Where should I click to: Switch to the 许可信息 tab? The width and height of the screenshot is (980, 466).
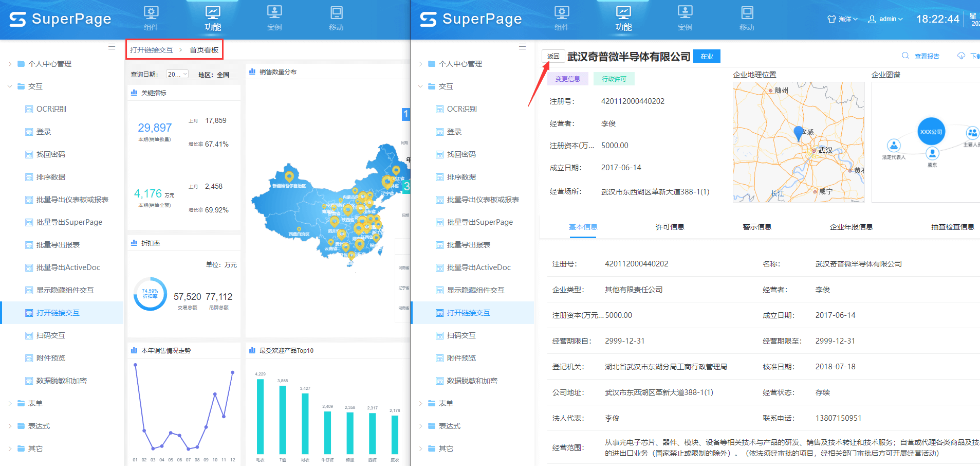tap(670, 227)
